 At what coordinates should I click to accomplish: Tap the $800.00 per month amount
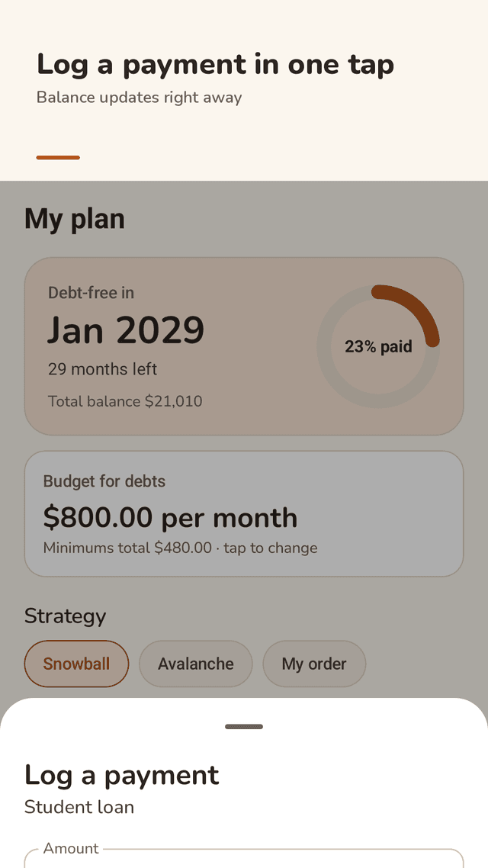[x=170, y=518]
